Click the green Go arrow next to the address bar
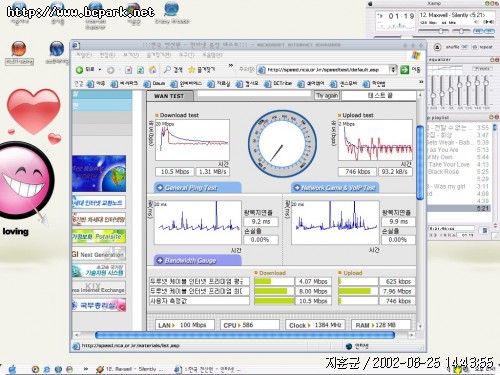 404,70
